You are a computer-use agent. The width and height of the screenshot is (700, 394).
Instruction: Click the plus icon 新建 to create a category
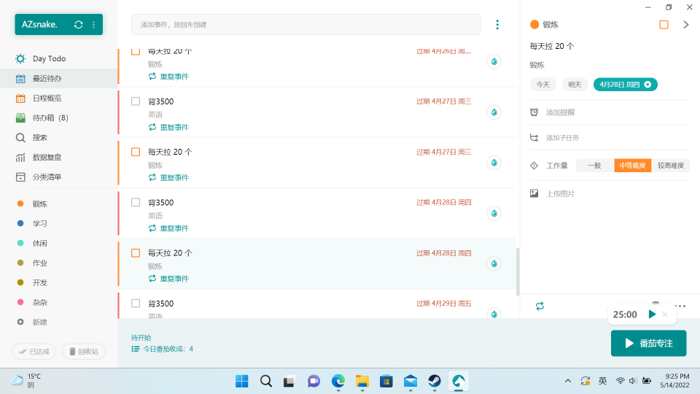pyautogui.click(x=21, y=322)
